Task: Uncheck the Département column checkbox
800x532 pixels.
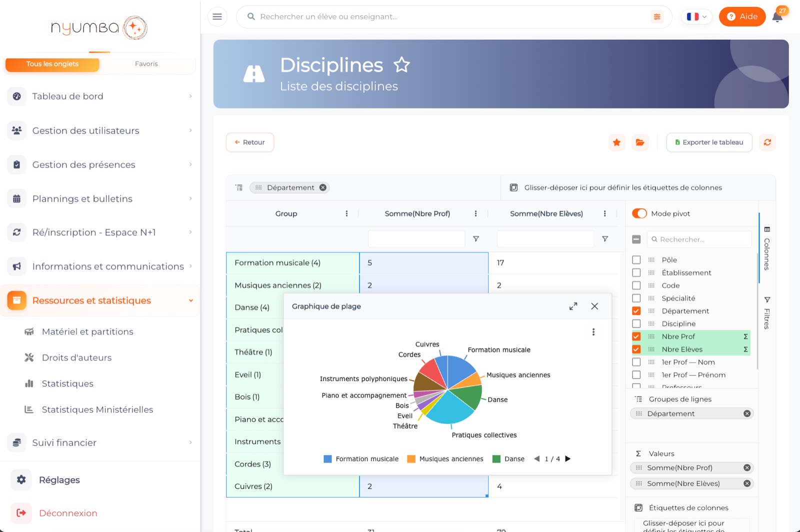Action: [x=636, y=311]
